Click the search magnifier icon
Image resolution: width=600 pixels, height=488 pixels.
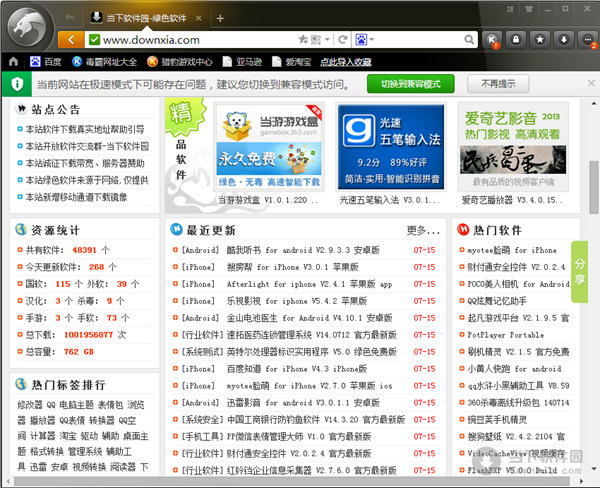tap(469, 39)
